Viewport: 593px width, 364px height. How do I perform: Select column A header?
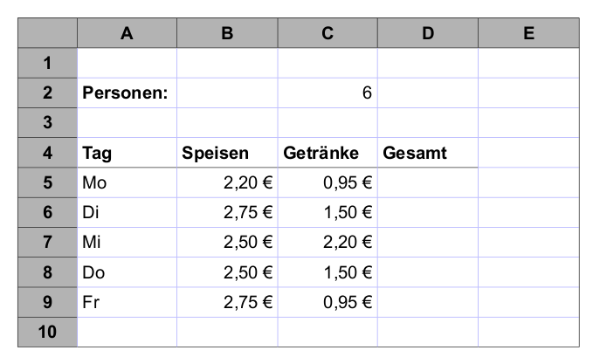[x=127, y=33]
